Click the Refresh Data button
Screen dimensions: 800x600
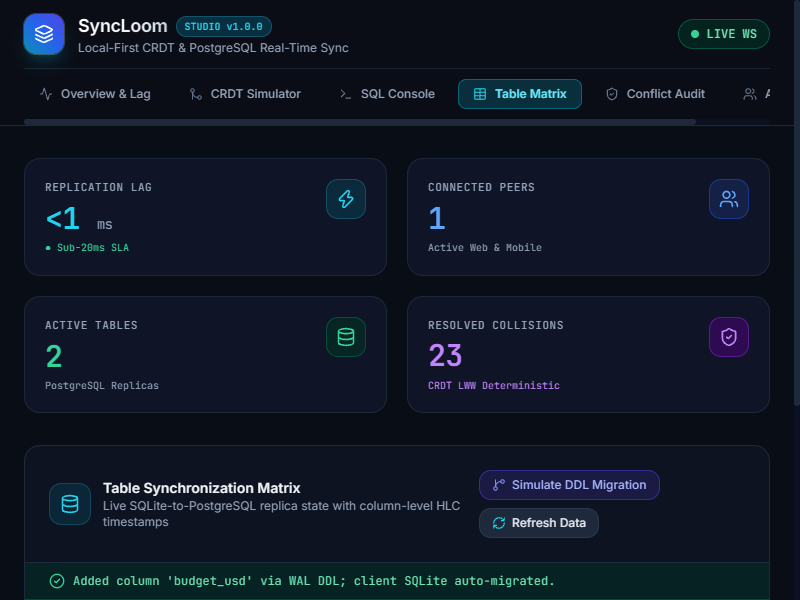click(539, 523)
